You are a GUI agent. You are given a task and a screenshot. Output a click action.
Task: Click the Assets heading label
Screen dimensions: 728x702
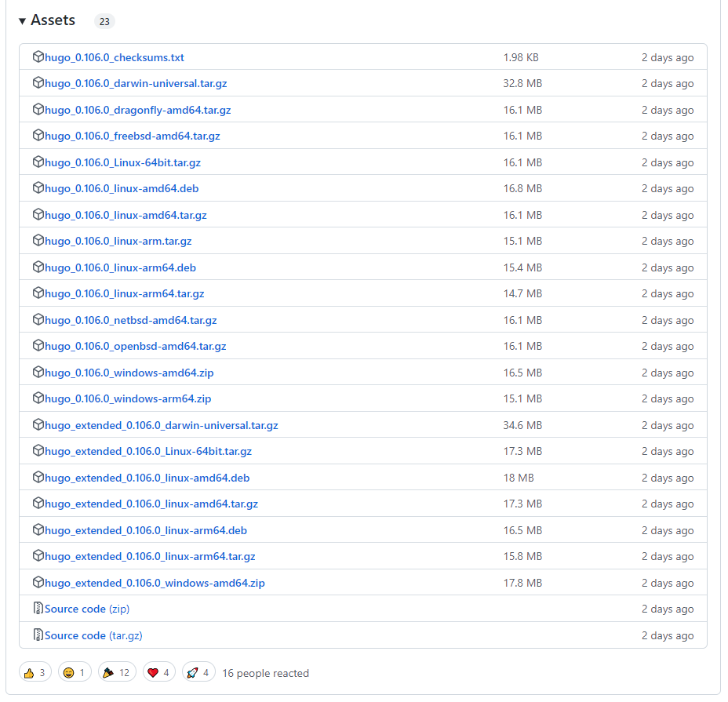point(53,20)
